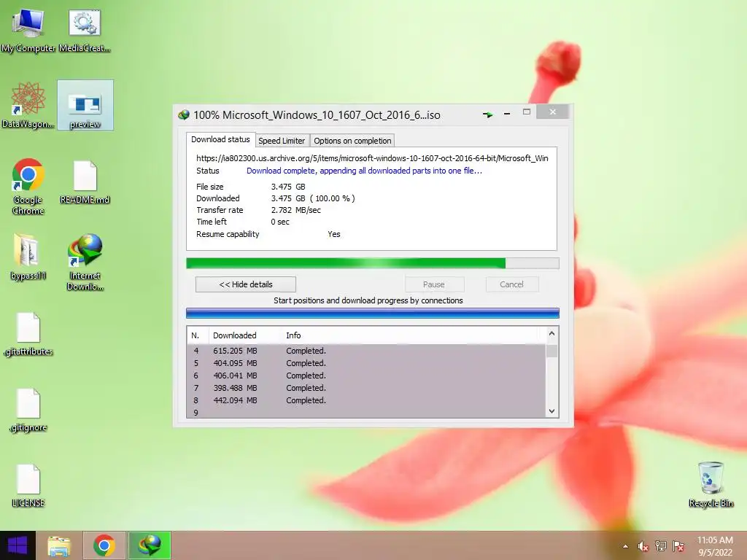Click the blue connections progress bar
The width and height of the screenshot is (747, 560).
[x=373, y=314]
